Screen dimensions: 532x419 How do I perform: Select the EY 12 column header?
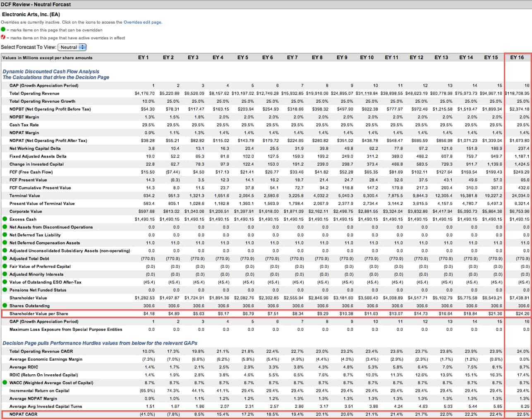[416, 58]
